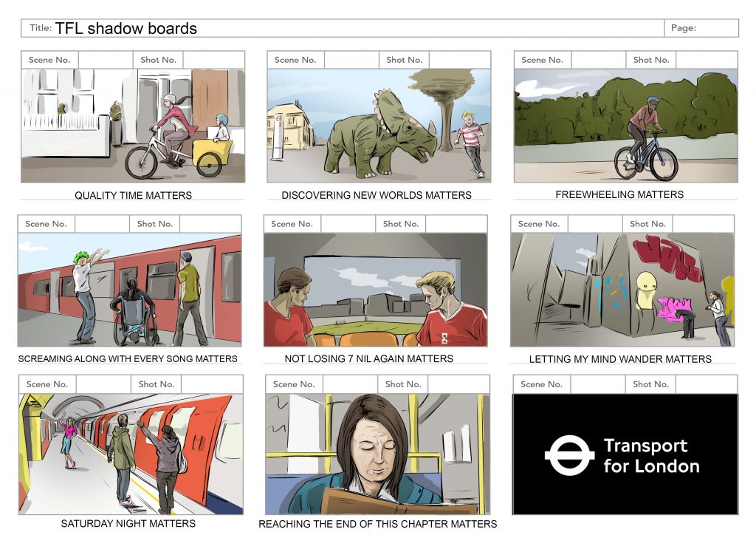This screenshot has width=756, height=535.
Task: Open the Freewheeling Matters cyclist panel
Action: [x=626, y=126]
